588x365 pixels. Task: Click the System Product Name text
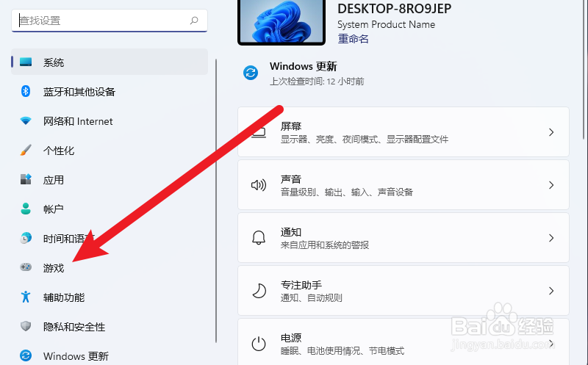click(387, 25)
